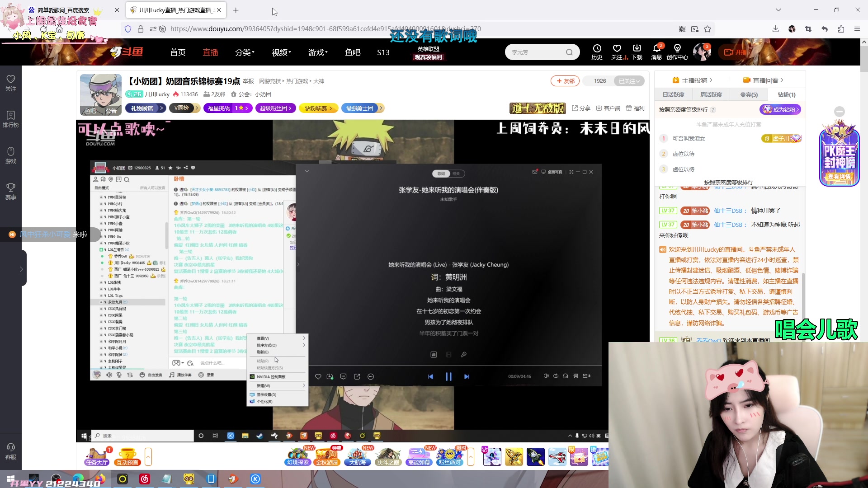Expand the 视频 navigation dropdown
Screen dimensions: 868x488
281,52
